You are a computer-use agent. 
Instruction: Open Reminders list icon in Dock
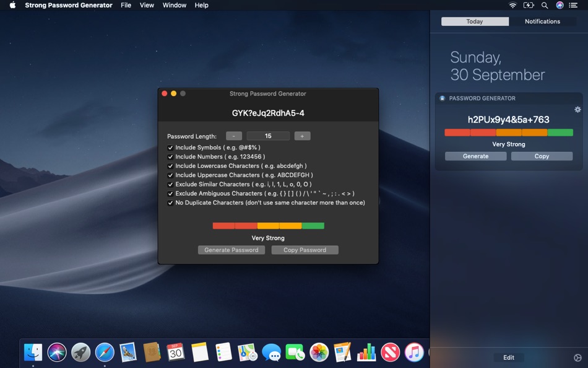click(223, 353)
